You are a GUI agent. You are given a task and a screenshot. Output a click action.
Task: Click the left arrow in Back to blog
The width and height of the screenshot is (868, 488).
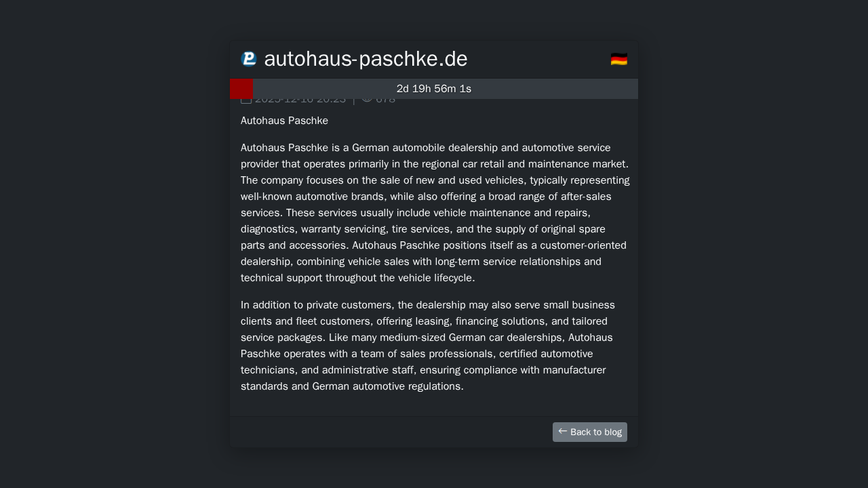(x=563, y=431)
